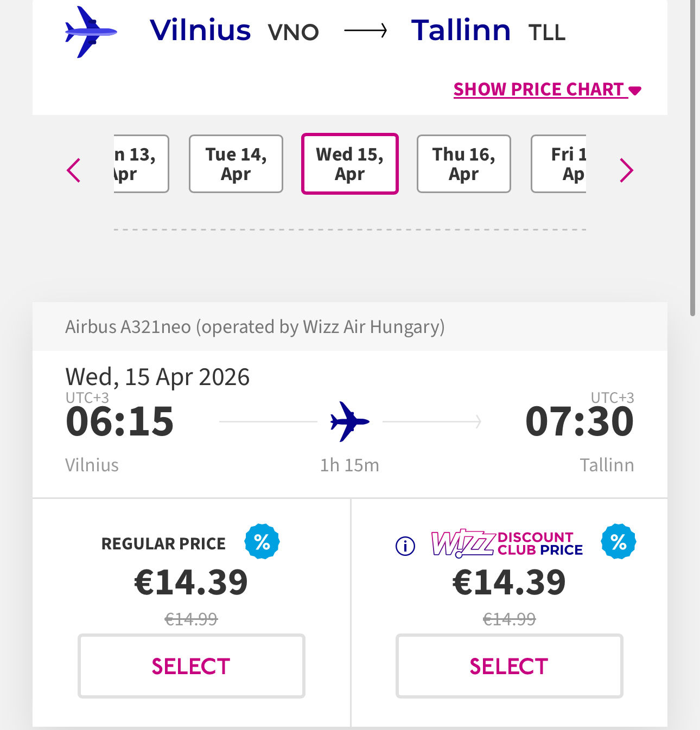This screenshot has width=700, height=730.
Task: Pick the partially visible Friday date tab
Action: [x=559, y=164]
